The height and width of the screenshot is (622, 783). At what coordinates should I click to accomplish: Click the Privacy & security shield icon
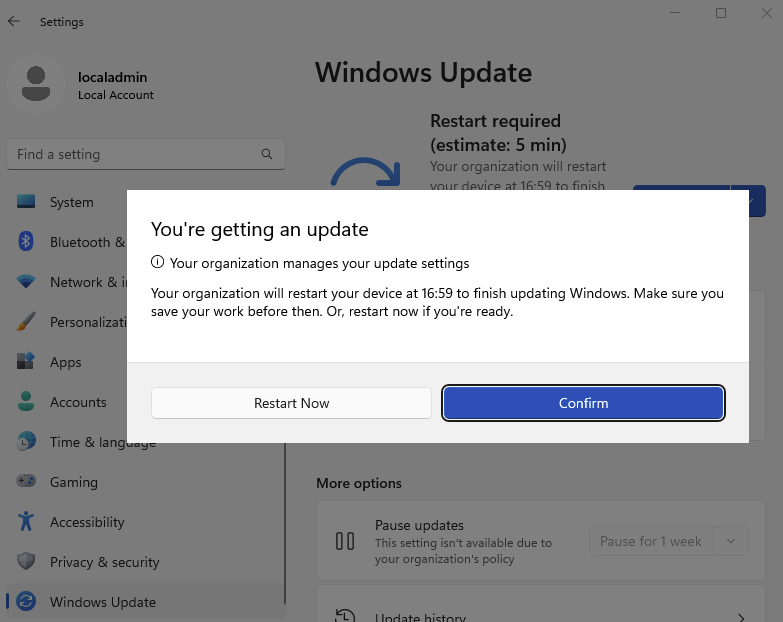26,561
